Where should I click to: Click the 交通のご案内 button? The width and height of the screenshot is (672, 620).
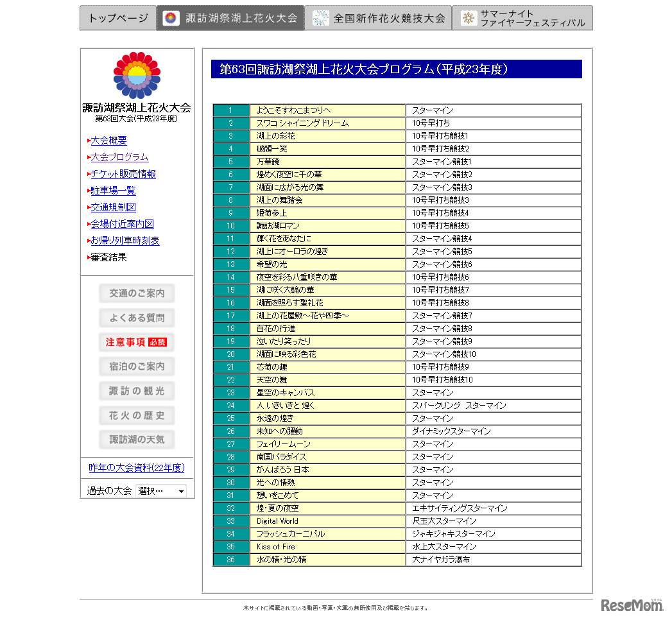(x=137, y=293)
